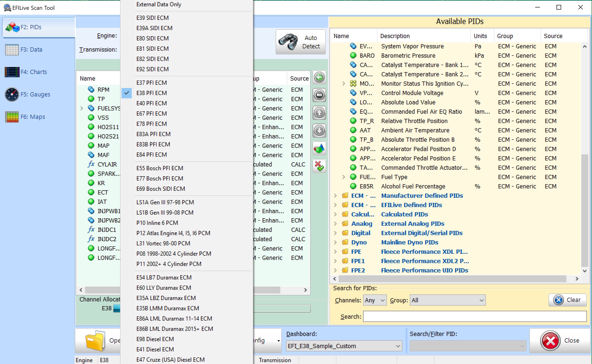Select E39 SIDI ECM from menu
The image size is (592, 364).
187,18
